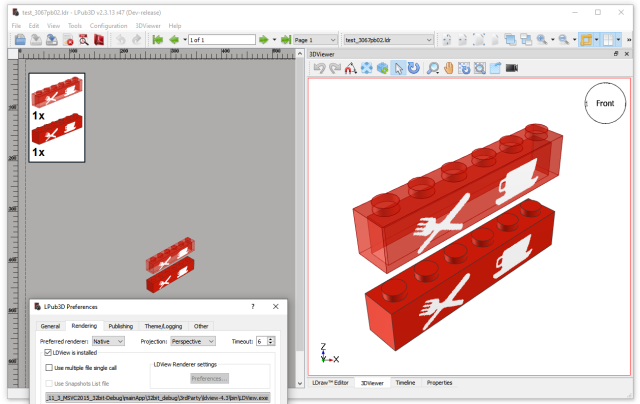Open the Tools menu
Viewport: 640px width, 404px height.
pyautogui.click(x=75, y=25)
